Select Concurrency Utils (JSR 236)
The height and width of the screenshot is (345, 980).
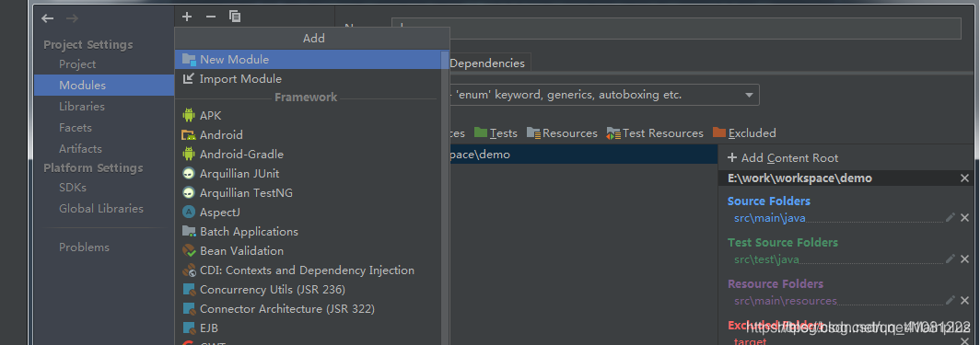pos(309,290)
